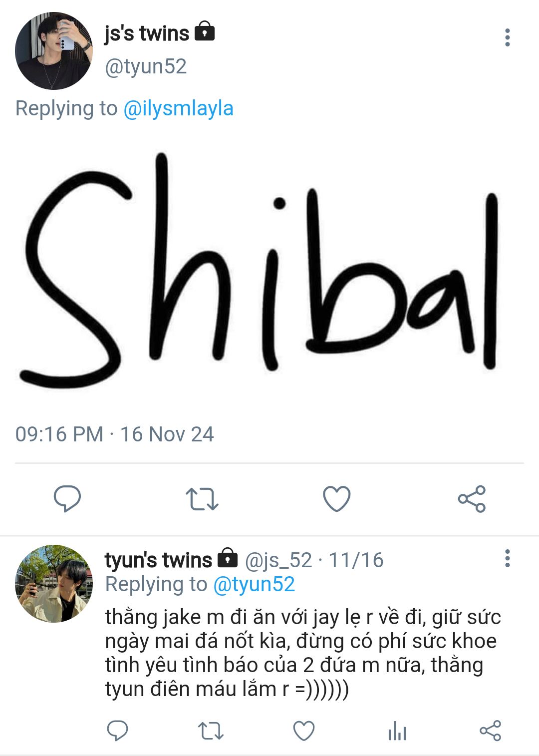Tap the tyun's twins display name
The width and height of the screenshot is (539, 756).
coord(158,560)
